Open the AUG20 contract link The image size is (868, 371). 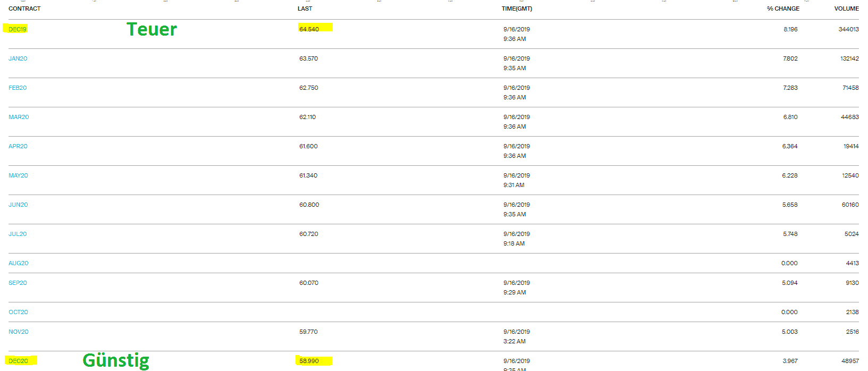pyautogui.click(x=19, y=263)
